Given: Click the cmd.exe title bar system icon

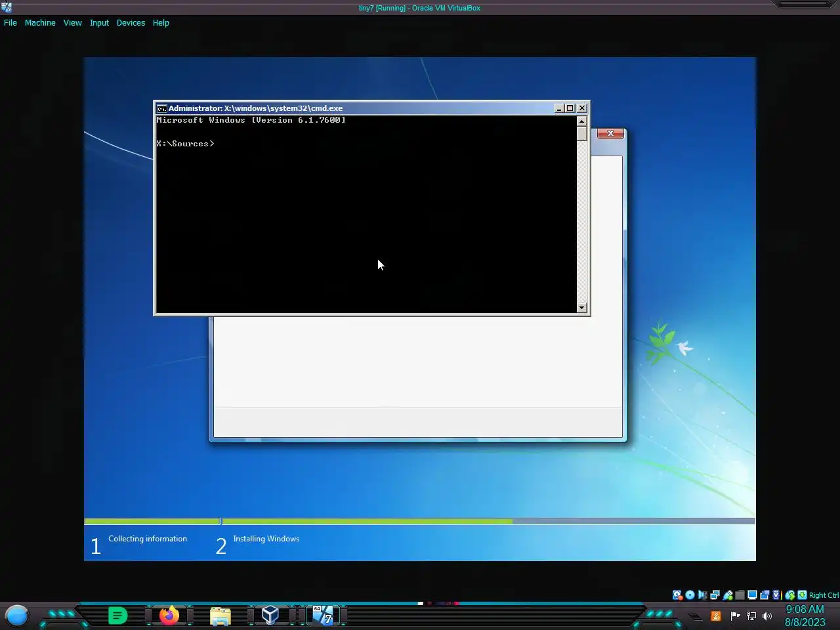Looking at the screenshot, I should (x=161, y=108).
